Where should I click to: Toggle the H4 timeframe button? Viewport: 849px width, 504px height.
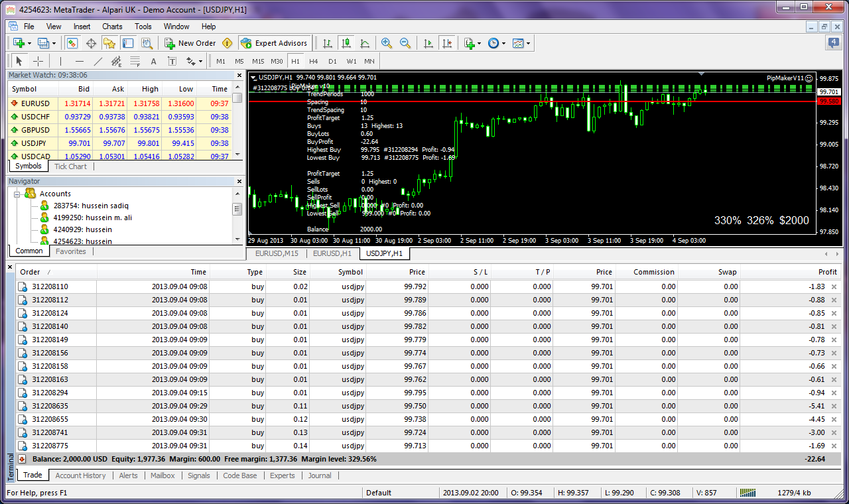point(314,61)
